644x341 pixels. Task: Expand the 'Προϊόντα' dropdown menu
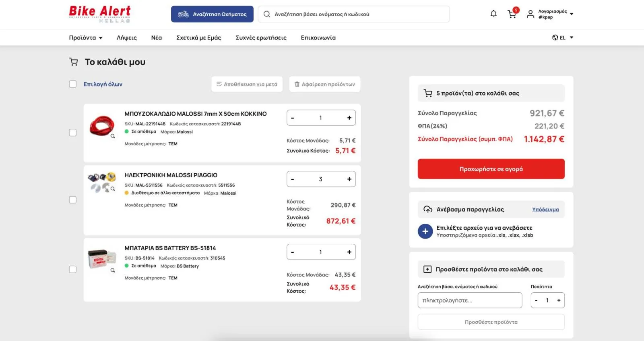tap(85, 38)
